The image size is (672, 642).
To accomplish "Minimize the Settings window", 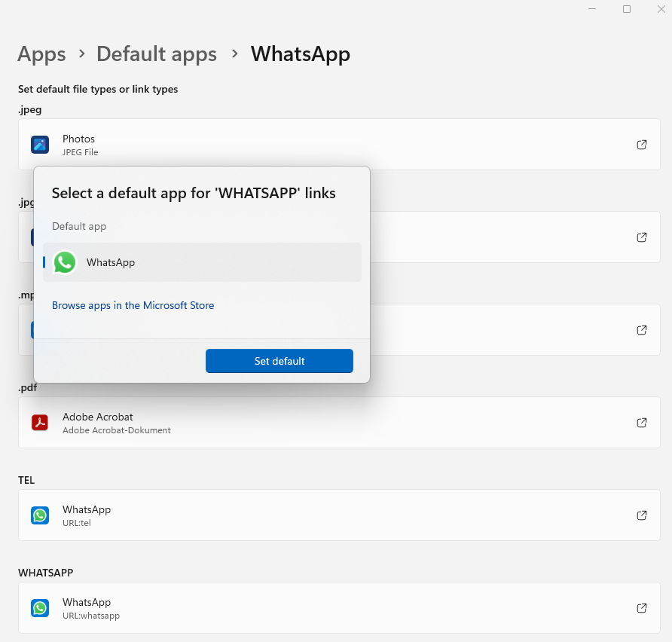I will point(592,9).
